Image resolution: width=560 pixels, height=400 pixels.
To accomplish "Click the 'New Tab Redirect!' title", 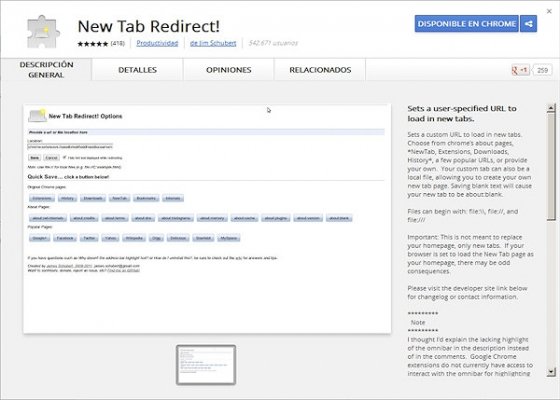I will coord(149,26).
